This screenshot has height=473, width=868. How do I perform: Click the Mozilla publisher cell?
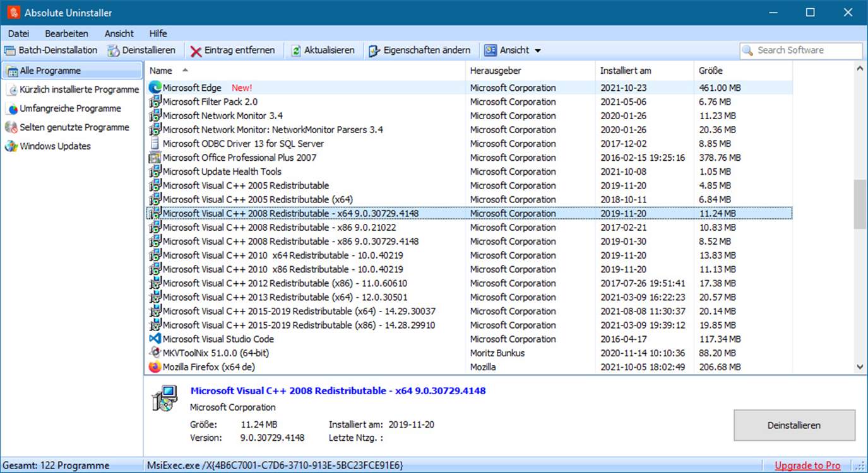coord(483,367)
